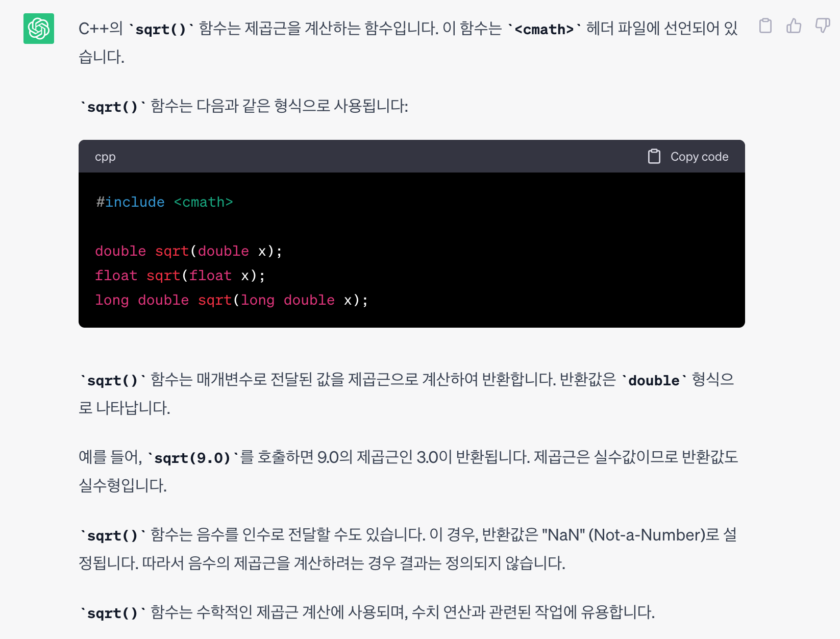840x639 pixels.
Task: Click the "NaN" (Not-a-Number) text
Action: [623, 535]
